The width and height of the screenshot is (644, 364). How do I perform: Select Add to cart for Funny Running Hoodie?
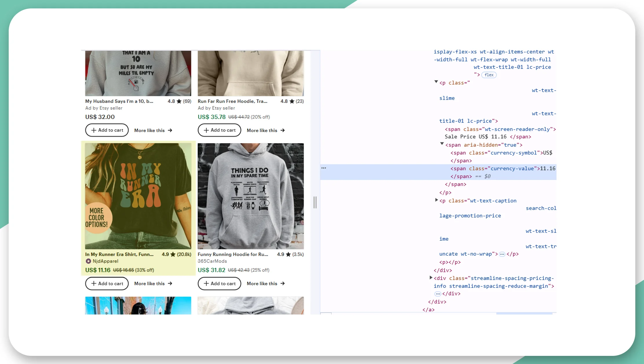[219, 283]
